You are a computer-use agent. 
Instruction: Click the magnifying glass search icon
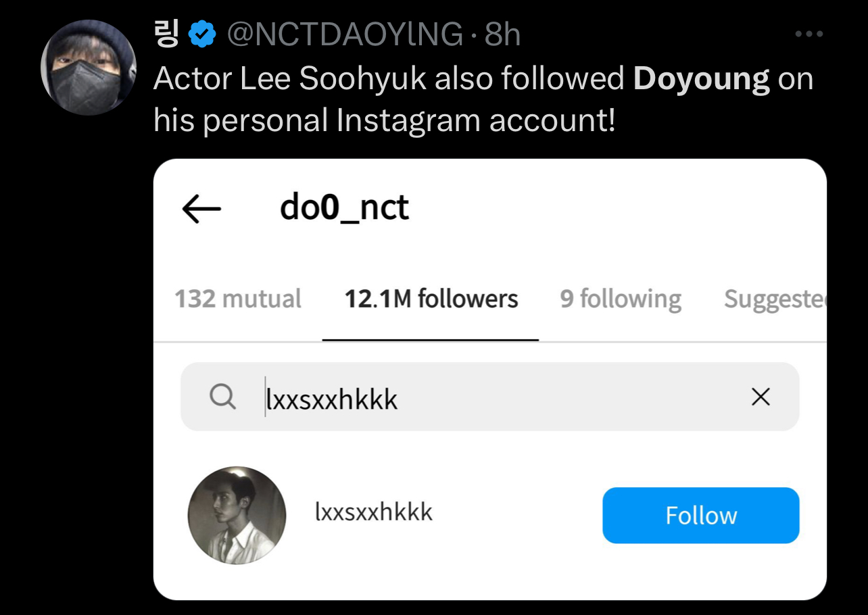pos(222,397)
